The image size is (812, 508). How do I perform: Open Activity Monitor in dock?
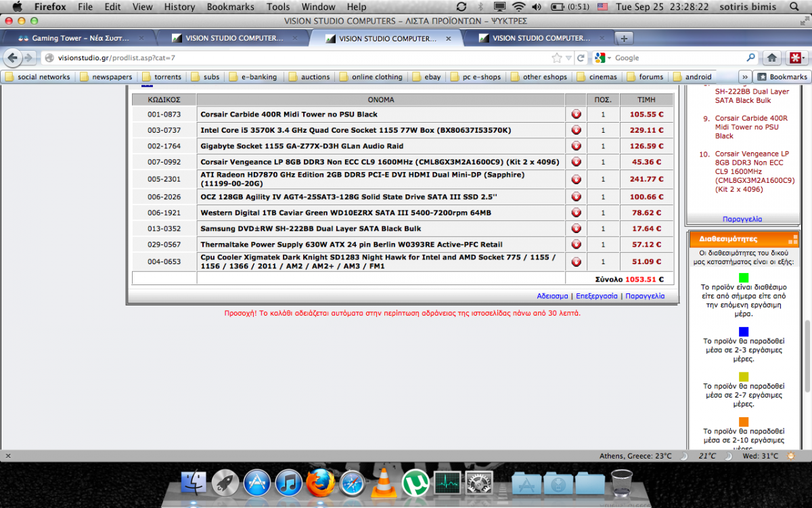447,483
